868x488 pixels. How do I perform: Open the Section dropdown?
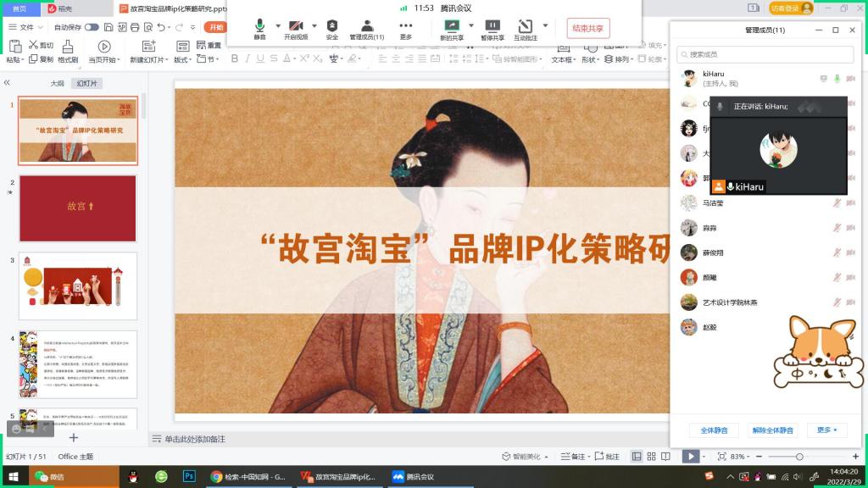coord(209,59)
